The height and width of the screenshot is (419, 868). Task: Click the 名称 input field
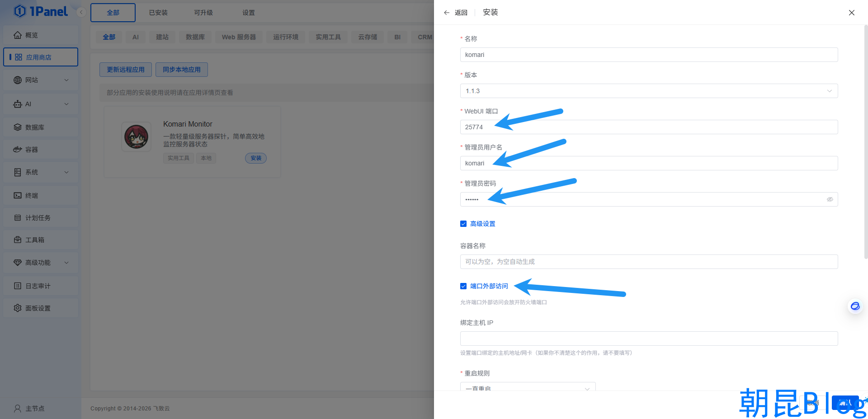coord(649,55)
